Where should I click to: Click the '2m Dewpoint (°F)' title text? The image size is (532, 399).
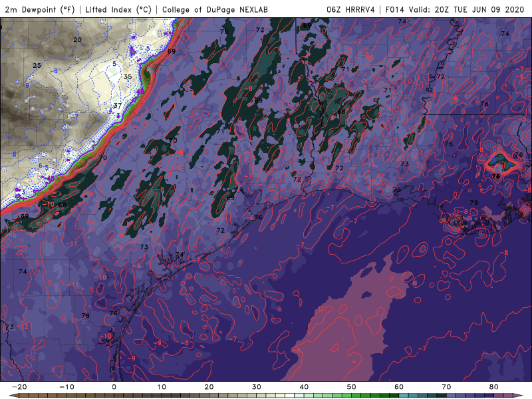point(40,9)
